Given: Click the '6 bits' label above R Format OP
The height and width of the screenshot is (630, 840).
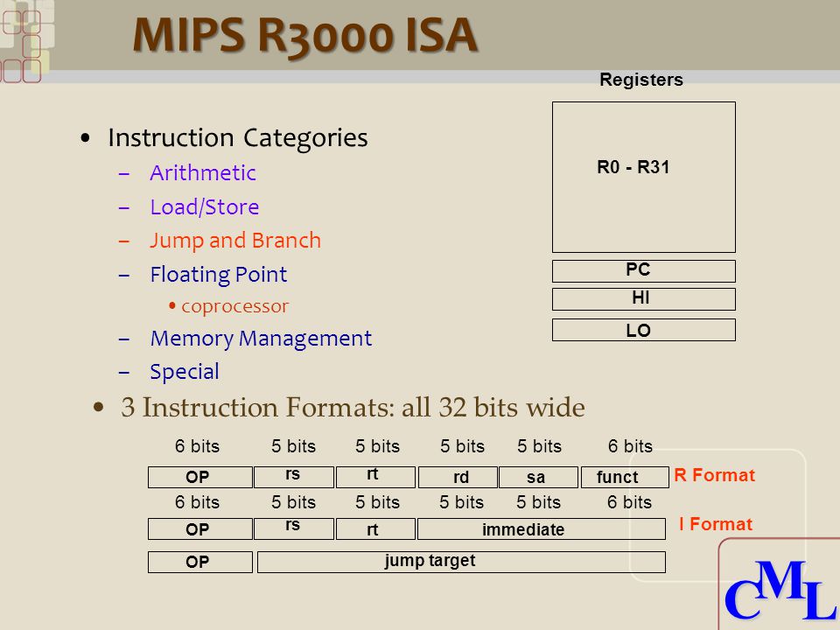Looking at the screenshot, I should pyautogui.click(x=197, y=446).
